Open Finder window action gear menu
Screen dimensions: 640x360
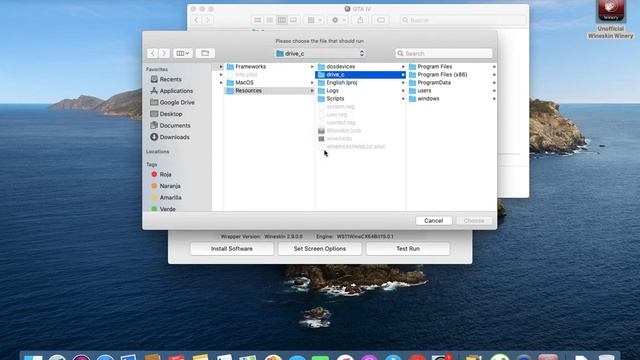tap(338, 20)
